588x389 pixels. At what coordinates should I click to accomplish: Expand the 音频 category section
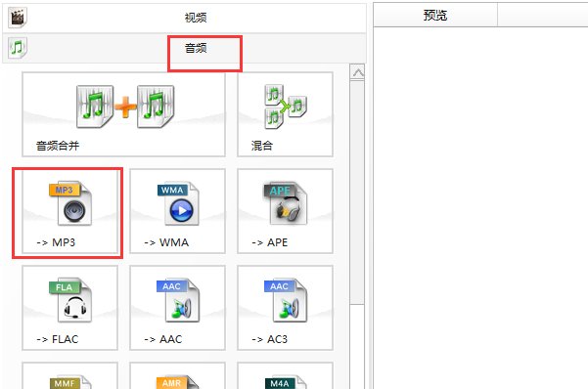click(184, 48)
